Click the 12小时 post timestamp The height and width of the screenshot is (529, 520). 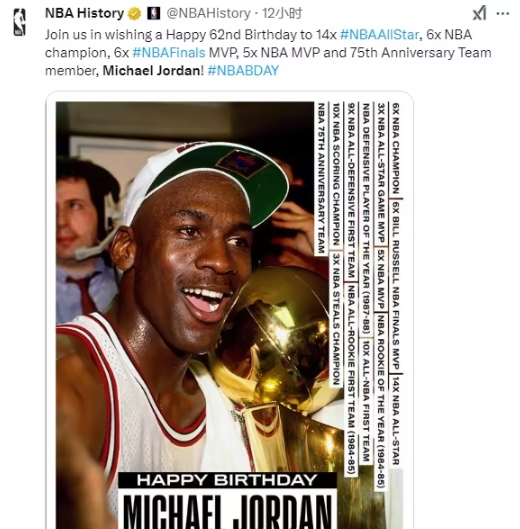tap(282, 13)
